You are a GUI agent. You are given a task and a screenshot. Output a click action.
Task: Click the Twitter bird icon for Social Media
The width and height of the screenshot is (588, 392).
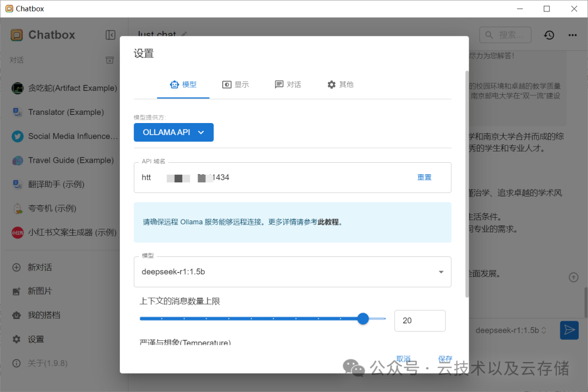tap(17, 136)
